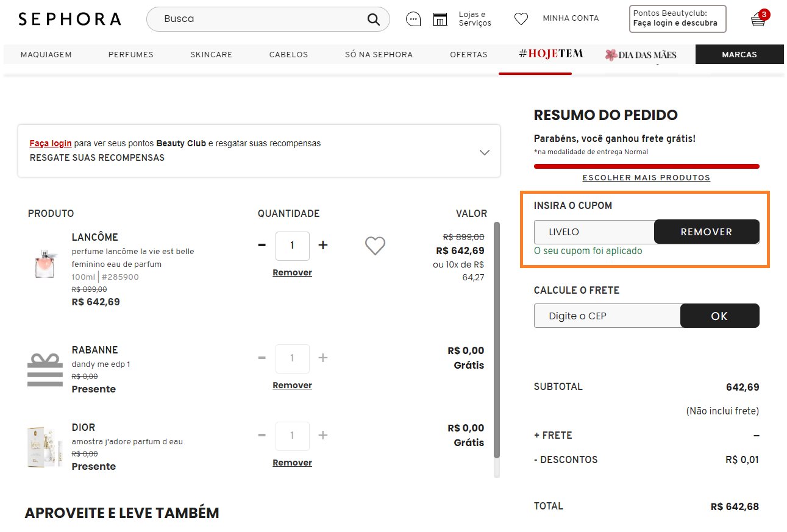Screen dimensions: 787x532
Task: Remove the Lancôme perfume from the cart
Action: click(x=292, y=272)
